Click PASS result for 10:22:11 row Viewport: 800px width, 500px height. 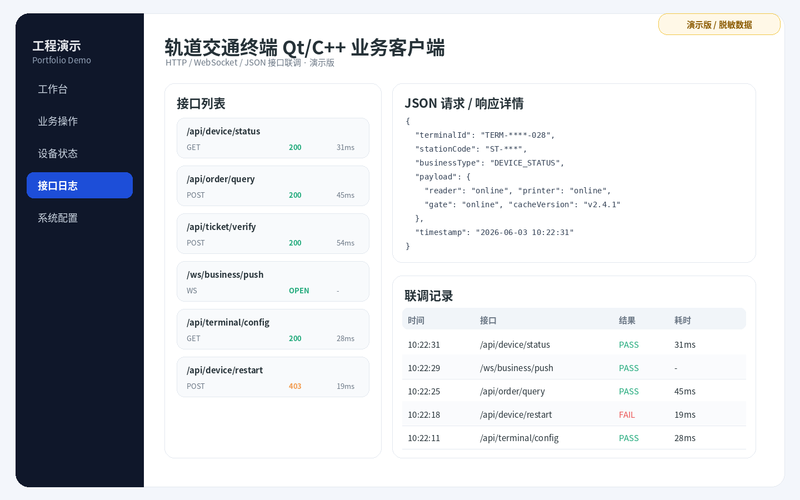point(629,438)
